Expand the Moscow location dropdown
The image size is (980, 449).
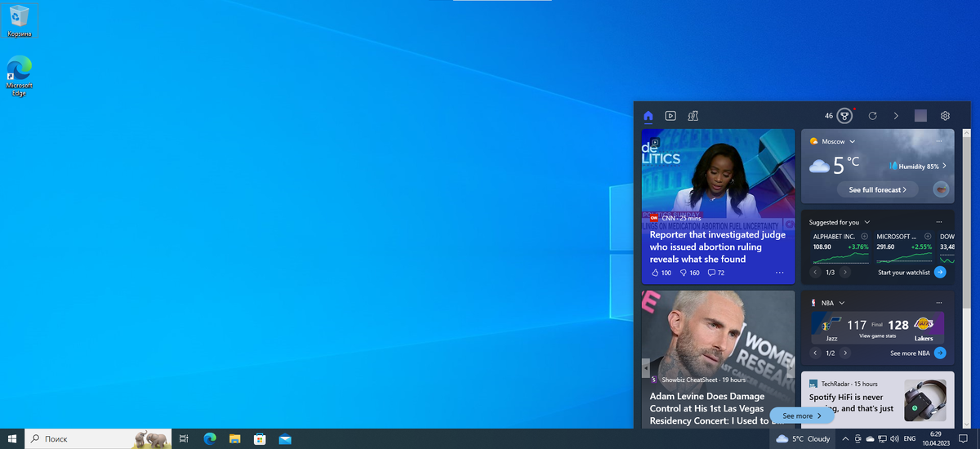(852, 141)
